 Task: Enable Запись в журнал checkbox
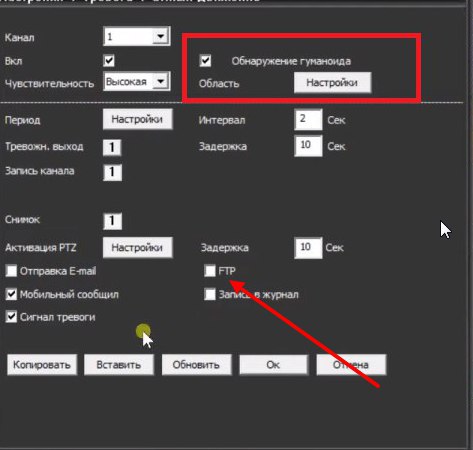coord(210,294)
